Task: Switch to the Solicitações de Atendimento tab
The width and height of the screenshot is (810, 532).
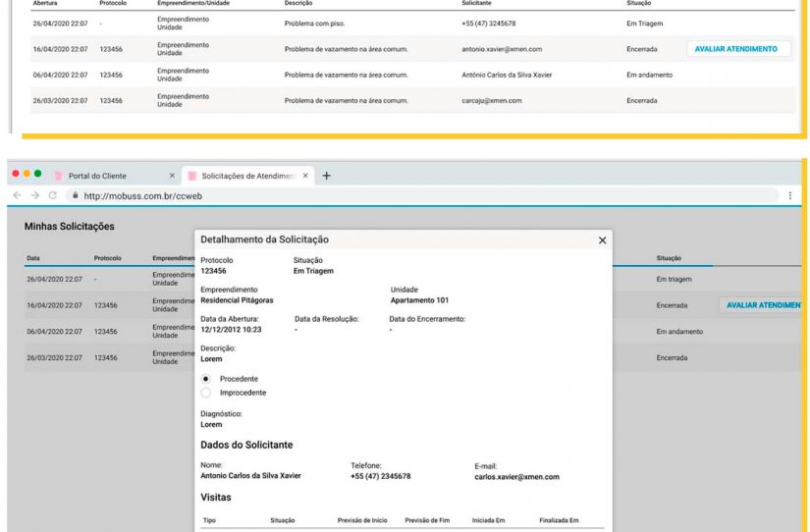Action: pyautogui.click(x=248, y=176)
